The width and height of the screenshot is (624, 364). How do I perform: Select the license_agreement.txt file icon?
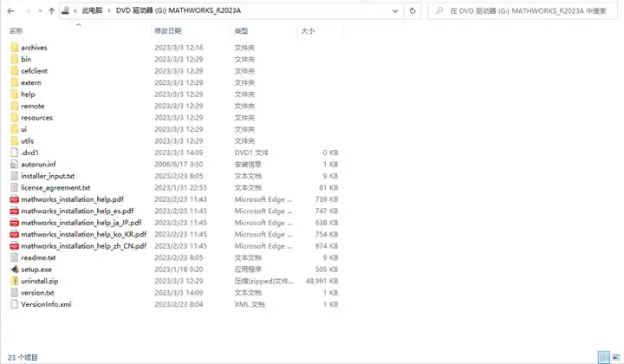pos(15,187)
